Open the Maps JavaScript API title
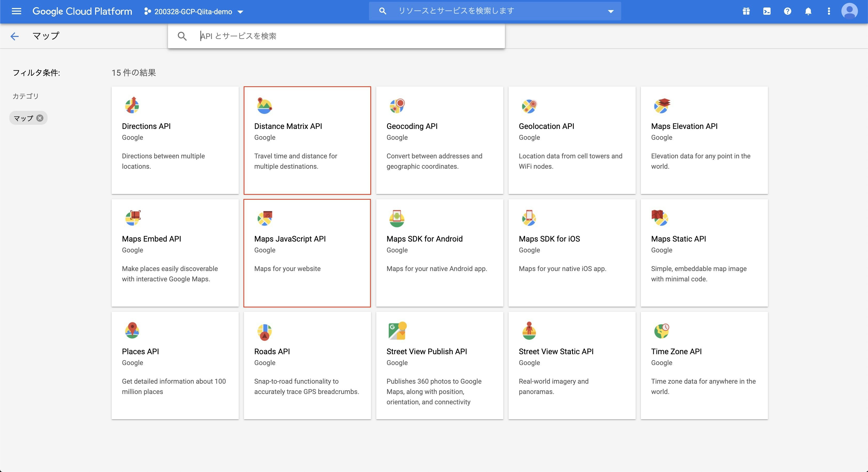The width and height of the screenshot is (868, 472). pos(290,238)
